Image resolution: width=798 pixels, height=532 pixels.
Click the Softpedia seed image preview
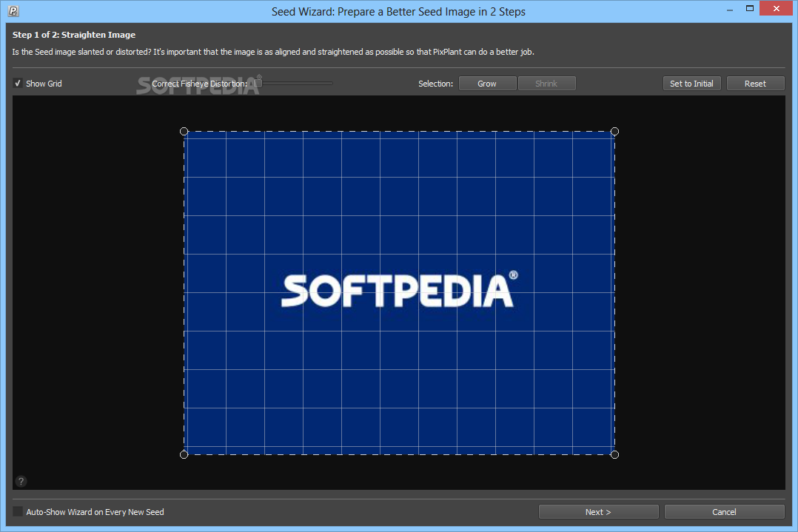[400, 293]
